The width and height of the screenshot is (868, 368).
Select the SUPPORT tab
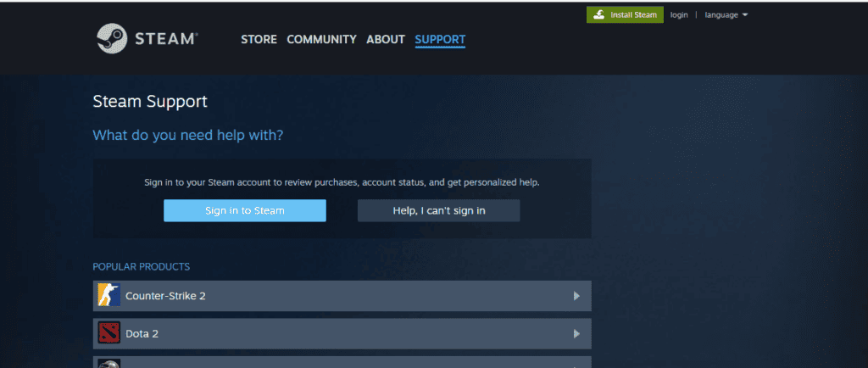440,39
